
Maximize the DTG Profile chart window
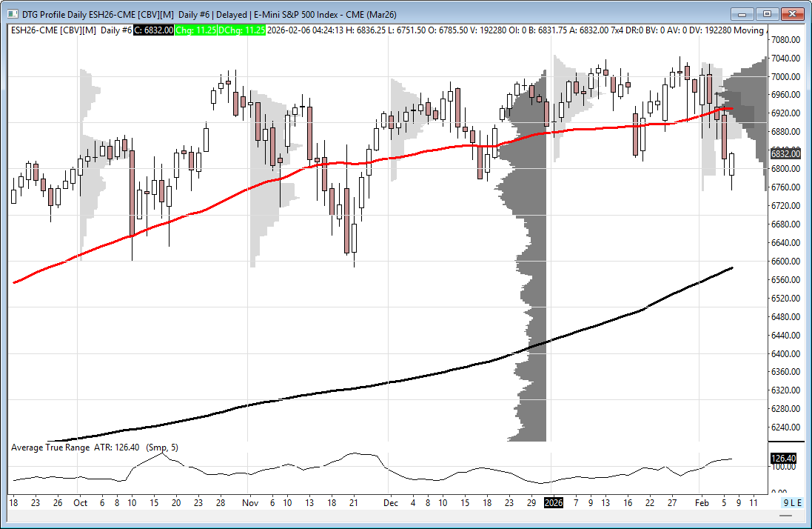(x=767, y=13)
